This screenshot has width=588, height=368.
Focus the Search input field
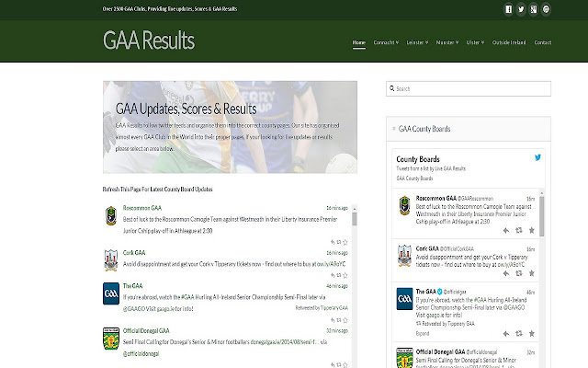coord(469,88)
